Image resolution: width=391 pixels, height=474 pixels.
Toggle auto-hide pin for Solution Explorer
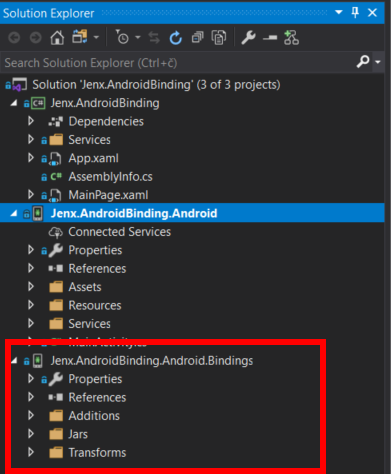click(x=355, y=13)
